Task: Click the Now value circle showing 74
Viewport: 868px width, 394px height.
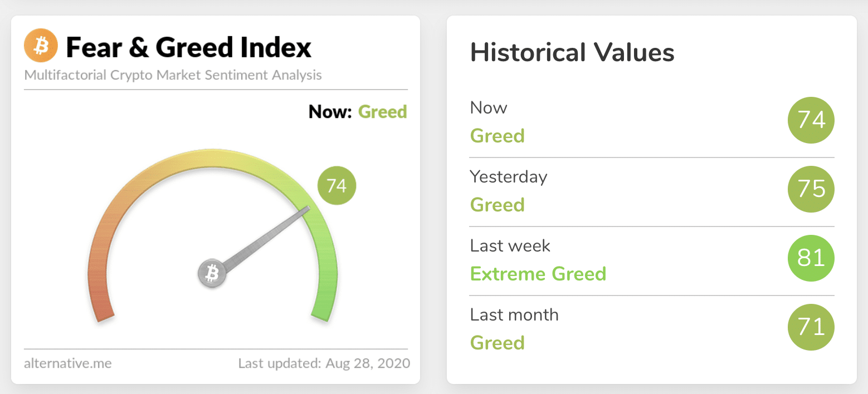Action: pos(811,120)
